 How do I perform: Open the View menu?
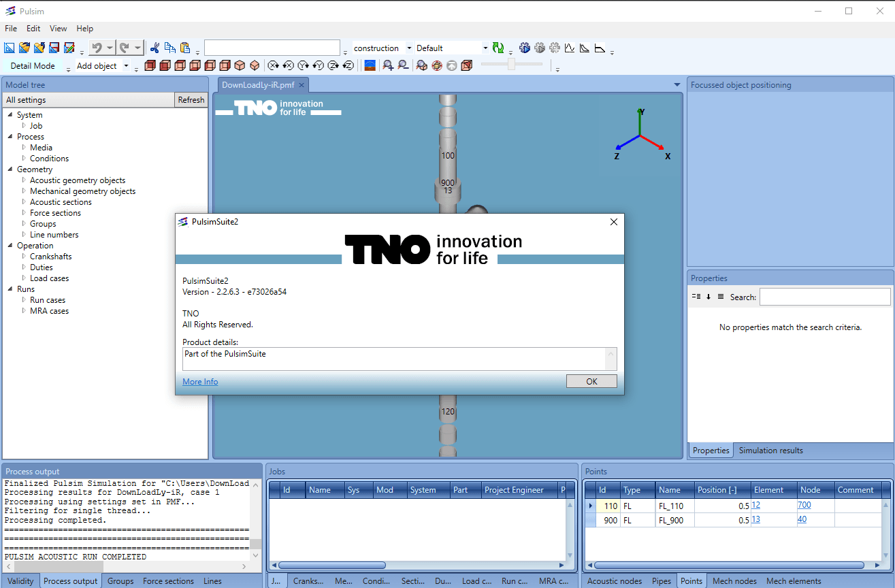[x=59, y=29]
